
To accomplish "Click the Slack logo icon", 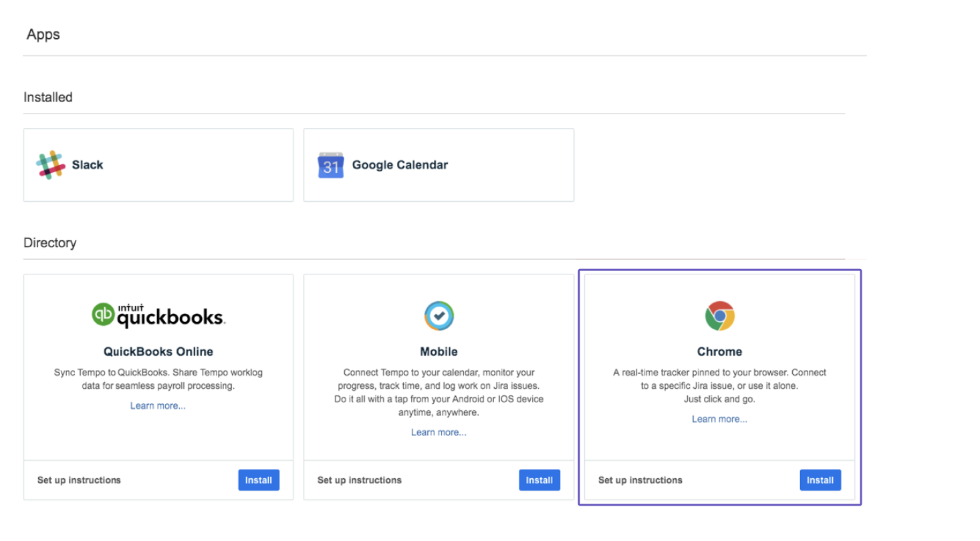I will pyautogui.click(x=50, y=165).
